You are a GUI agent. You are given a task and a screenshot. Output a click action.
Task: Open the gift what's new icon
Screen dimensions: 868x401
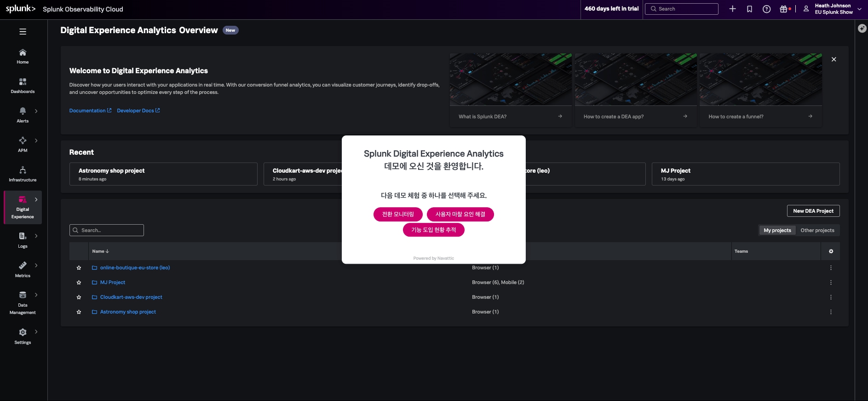tap(784, 9)
